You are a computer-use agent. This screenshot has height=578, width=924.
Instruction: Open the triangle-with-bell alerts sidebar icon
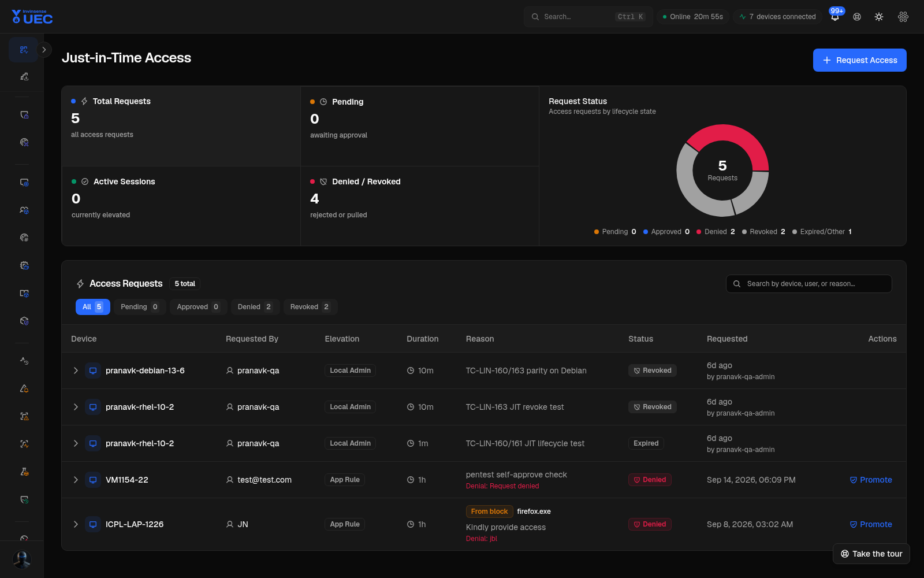click(x=24, y=388)
